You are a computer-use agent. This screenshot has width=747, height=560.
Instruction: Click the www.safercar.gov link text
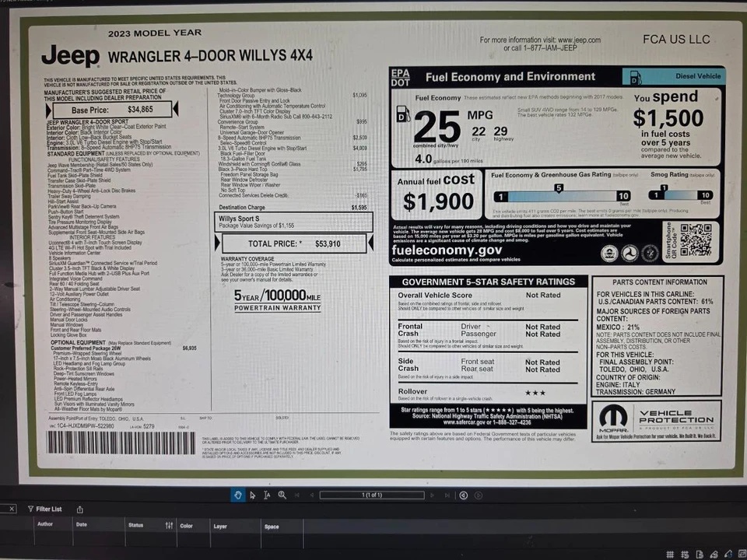tap(464, 422)
